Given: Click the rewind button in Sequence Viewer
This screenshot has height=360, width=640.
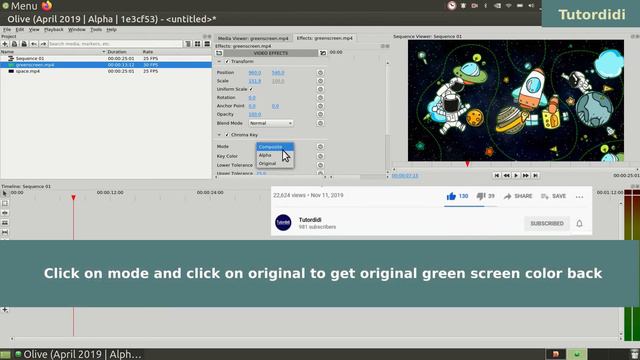Looking at the screenshot, I should tap(507, 176).
